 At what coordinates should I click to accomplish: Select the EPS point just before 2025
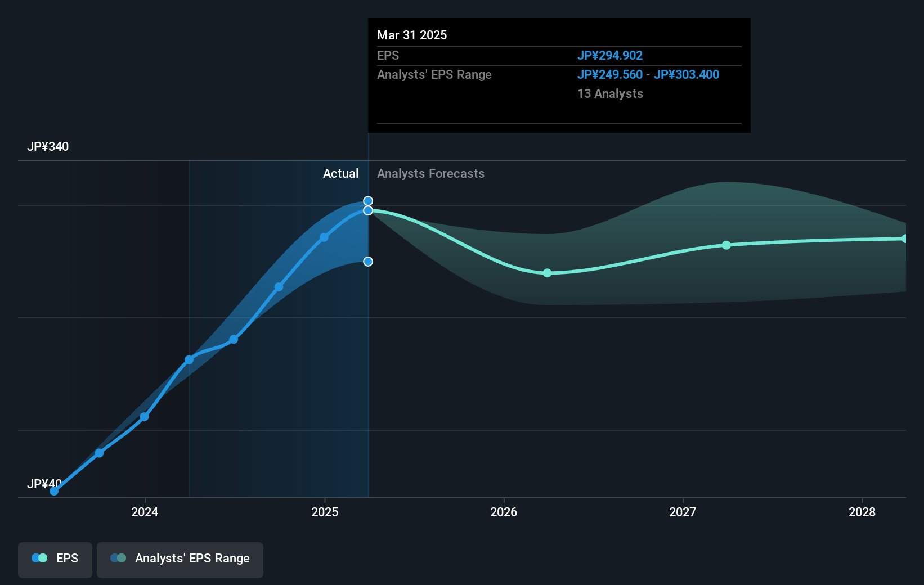pyautogui.click(x=324, y=237)
